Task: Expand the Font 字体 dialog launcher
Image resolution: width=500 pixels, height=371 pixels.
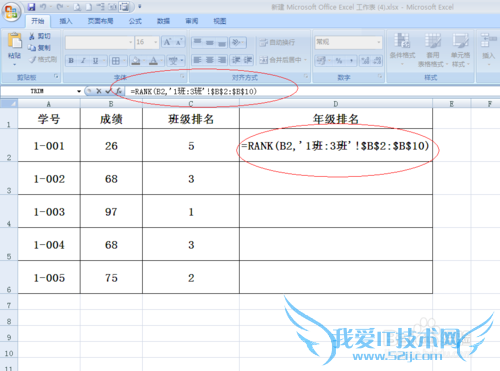Action: point(182,77)
